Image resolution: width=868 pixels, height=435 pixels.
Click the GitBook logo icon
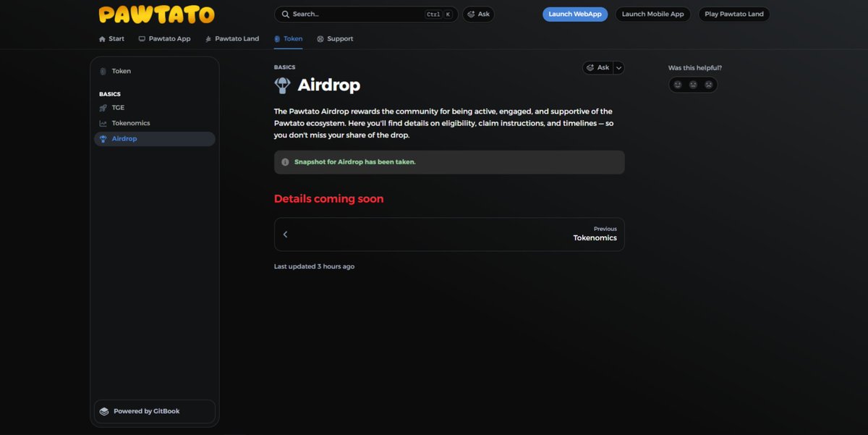pyautogui.click(x=104, y=411)
